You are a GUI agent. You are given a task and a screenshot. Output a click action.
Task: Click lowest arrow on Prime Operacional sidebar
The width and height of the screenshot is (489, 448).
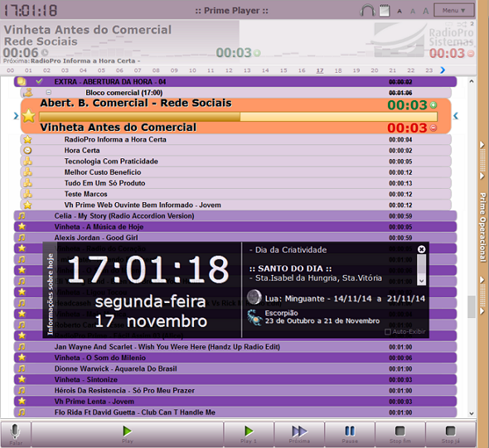pos(482,311)
